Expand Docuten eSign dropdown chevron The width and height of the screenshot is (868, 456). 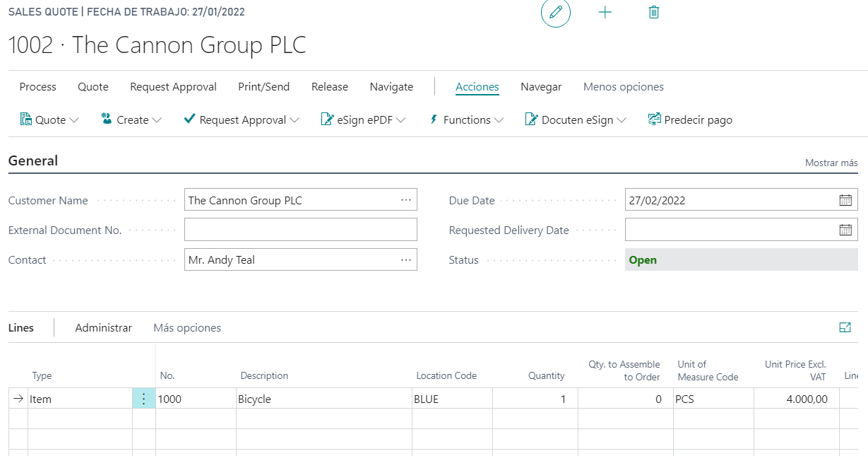point(622,120)
